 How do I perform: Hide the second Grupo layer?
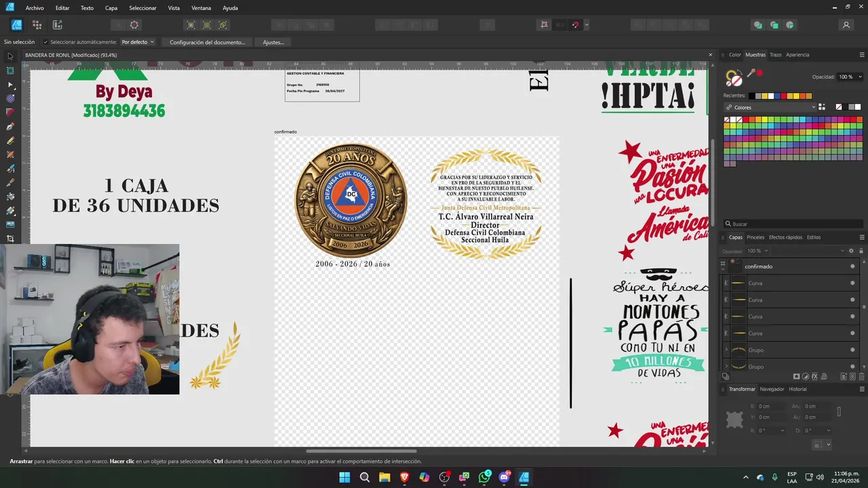pos(852,367)
